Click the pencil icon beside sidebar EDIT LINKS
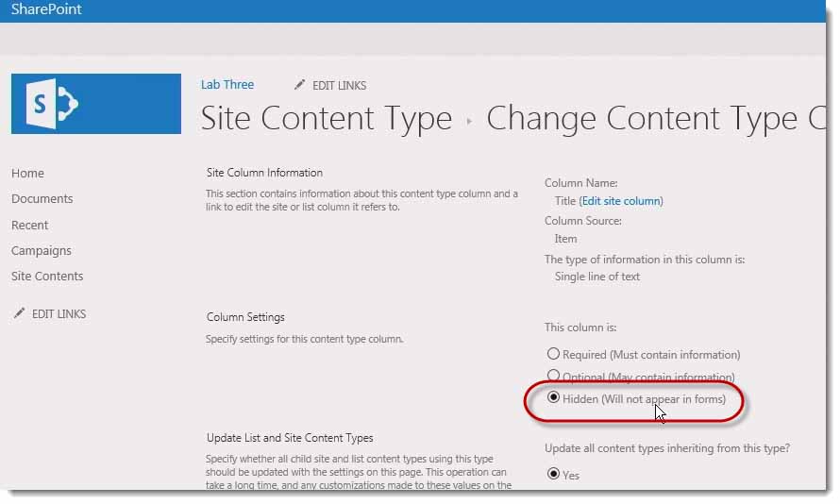The width and height of the screenshot is (840, 504). click(x=19, y=313)
